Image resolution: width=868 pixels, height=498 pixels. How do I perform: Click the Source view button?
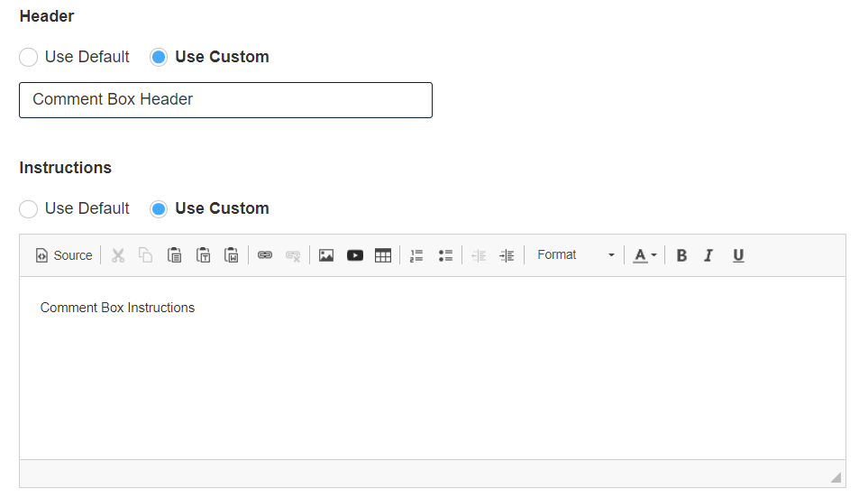point(64,255)
